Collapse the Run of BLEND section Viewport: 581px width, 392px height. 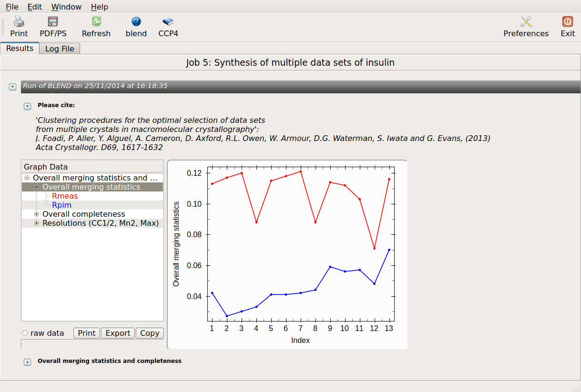click(12, 87)
